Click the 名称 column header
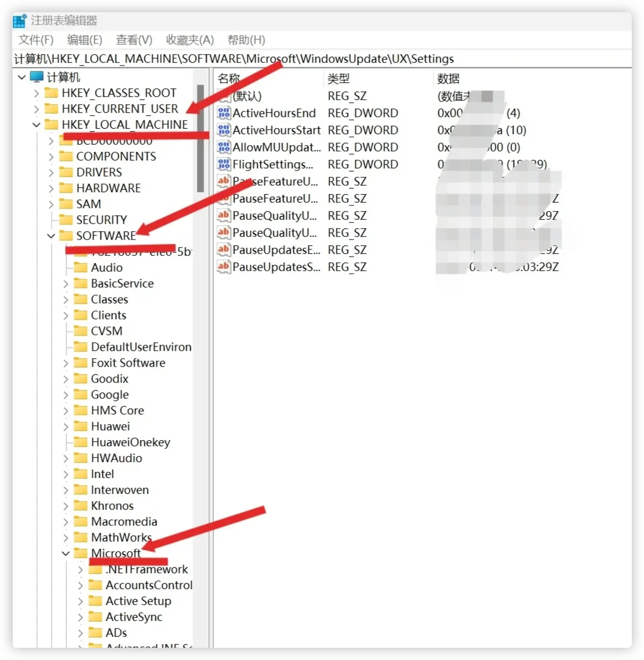This screenshot has width=644, height=660. 229,78
